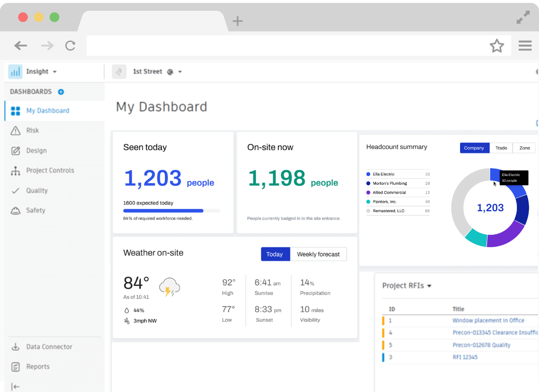The image size is (539, 392).
Task: Add a new dashboard with plus icon
Action: (61, 92)
